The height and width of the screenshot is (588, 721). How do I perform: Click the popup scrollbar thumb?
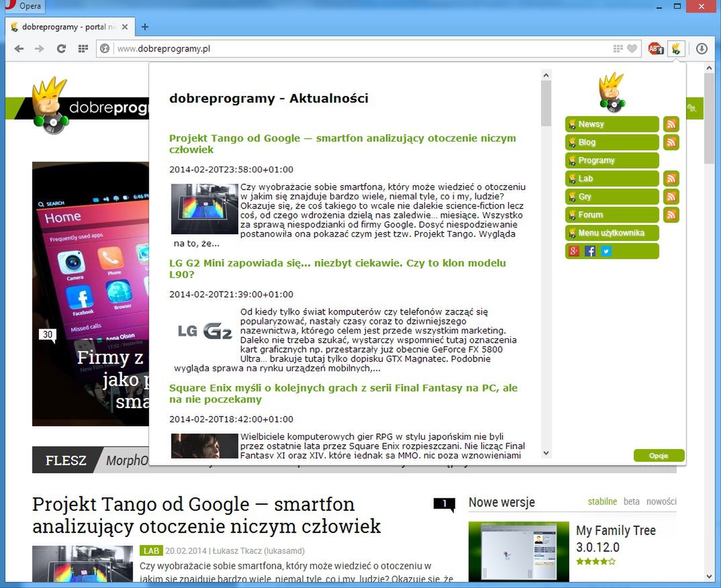pos(546,103)
